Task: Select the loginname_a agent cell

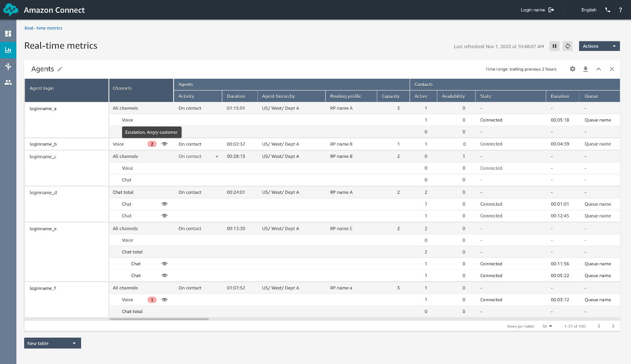Action: (67, 120)
